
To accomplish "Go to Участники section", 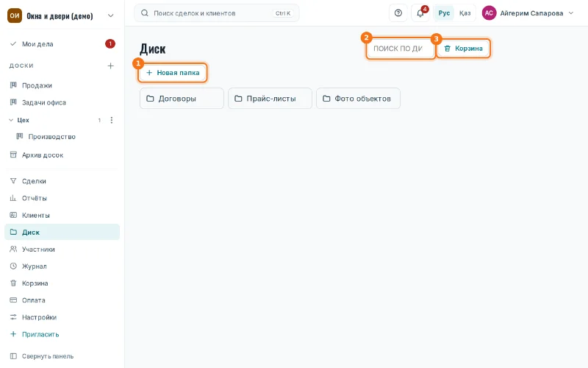I will 62,250.
